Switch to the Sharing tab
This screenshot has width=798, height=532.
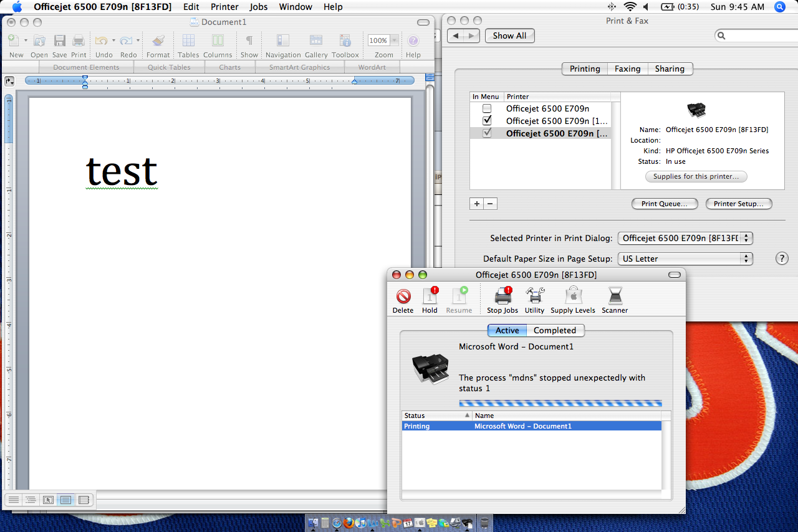tap(670, 69)
